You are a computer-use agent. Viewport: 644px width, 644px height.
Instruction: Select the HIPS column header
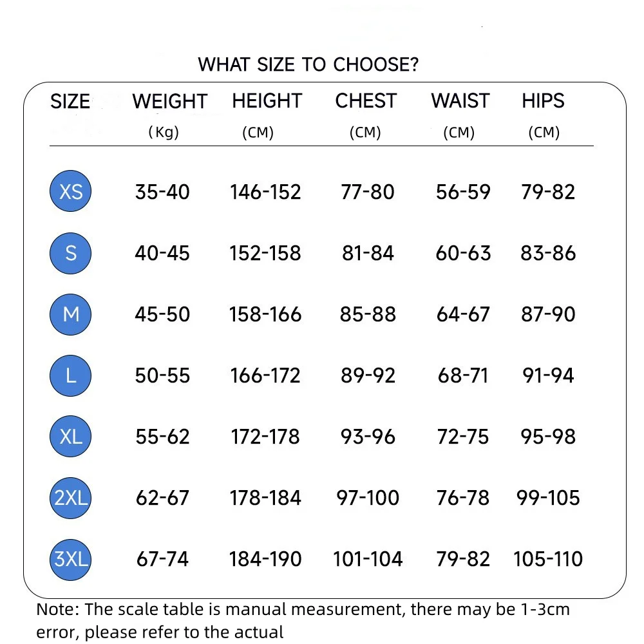(x=543, y=100)
